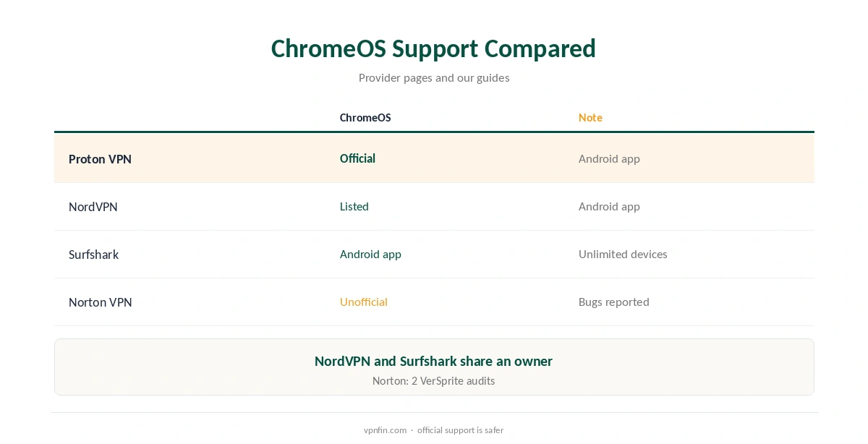Click the 'Note' column header
The width and height of the screenshot is (868, 444).
pos(590,117)
